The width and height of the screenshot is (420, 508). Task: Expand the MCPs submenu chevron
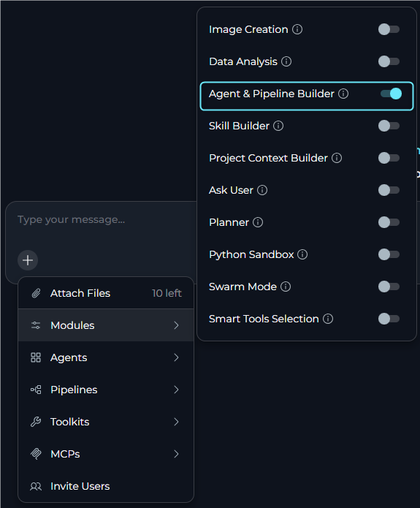pos(176,454)
